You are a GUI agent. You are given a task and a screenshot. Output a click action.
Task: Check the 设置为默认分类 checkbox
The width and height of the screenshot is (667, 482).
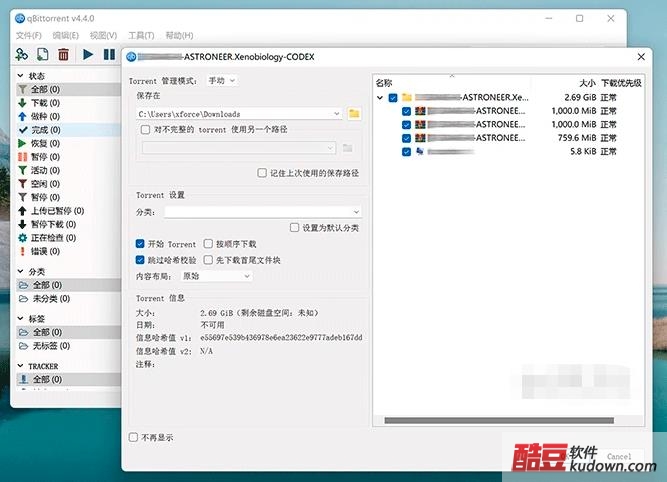(294, 228)
